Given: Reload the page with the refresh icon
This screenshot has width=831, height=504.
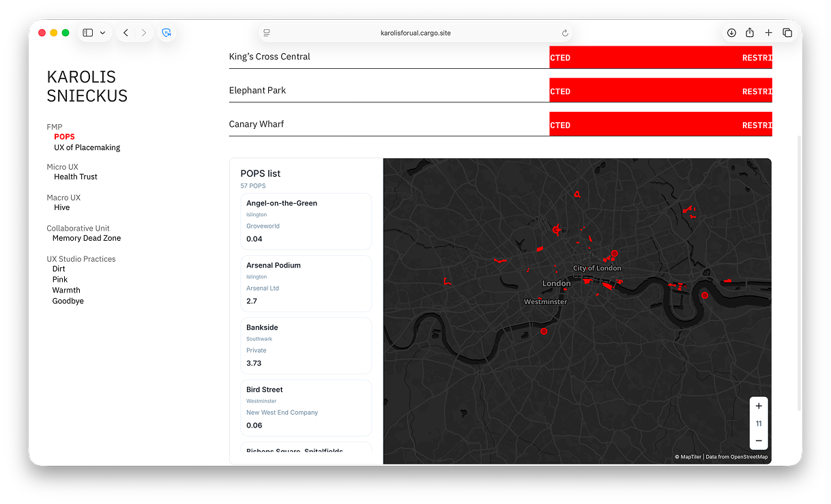Looking at the screenshot, I should click(565, 33).
